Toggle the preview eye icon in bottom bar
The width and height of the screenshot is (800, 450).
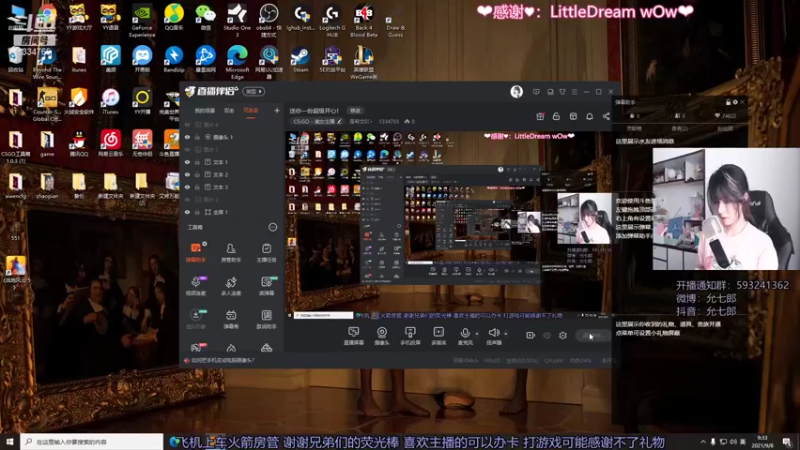(547, 335)
